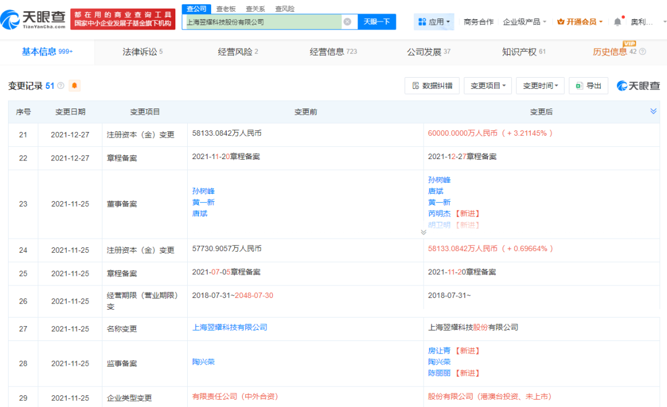Click into the company search input field
The height and width of the screenshot is (407, 667).
tap(260, 21)
